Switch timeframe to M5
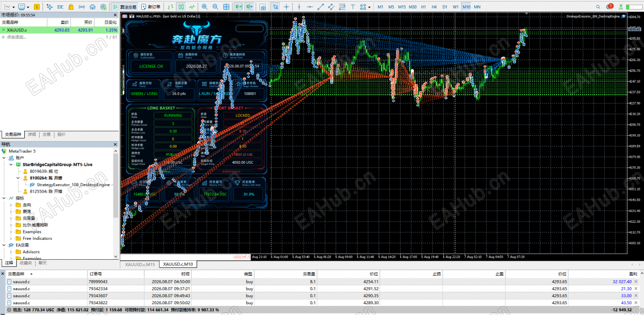 coord(391,7)
